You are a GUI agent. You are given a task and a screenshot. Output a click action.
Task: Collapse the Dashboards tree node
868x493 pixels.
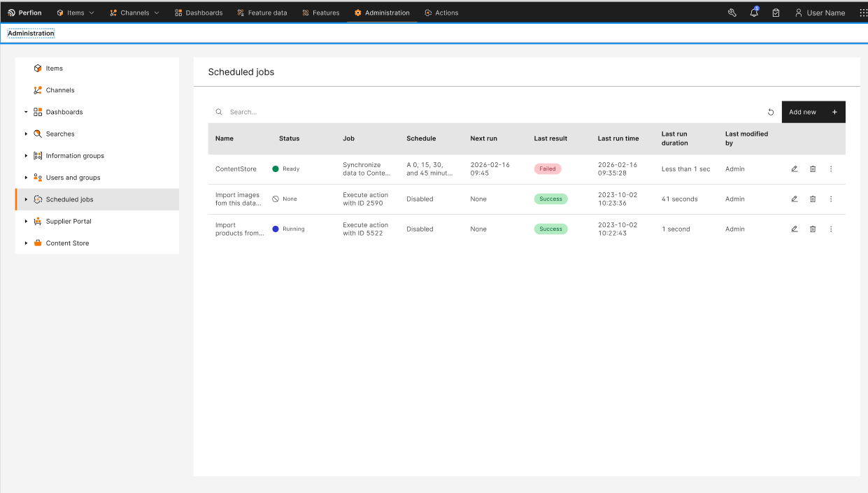click(x=26, y=112)
